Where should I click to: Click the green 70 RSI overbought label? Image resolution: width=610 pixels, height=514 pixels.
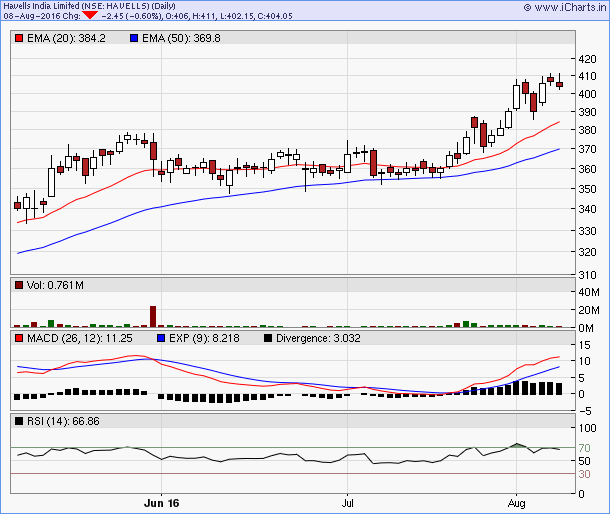click(584, 448)
